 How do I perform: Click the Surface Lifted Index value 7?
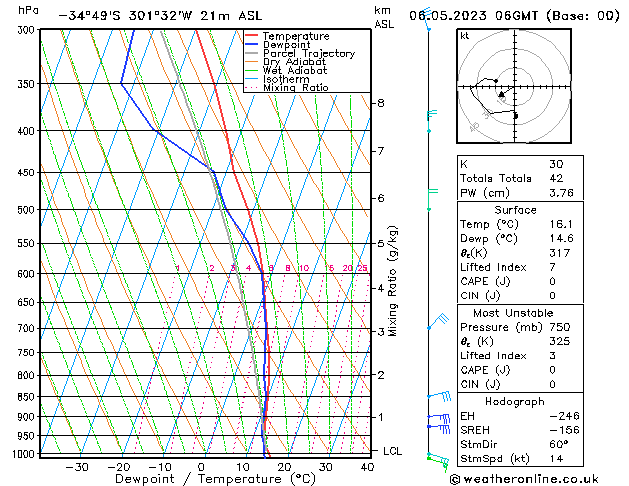(552, 267)
